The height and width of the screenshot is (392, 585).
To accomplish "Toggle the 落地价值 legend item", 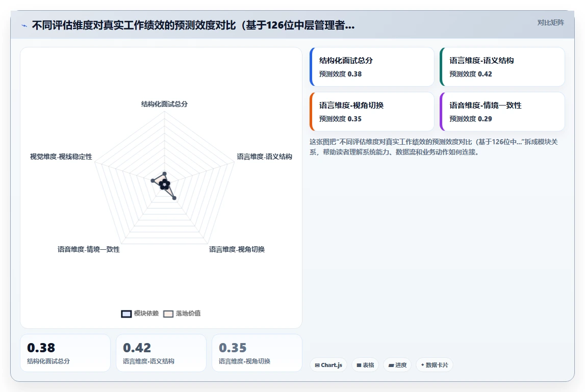I will click(x=182, y=313).
